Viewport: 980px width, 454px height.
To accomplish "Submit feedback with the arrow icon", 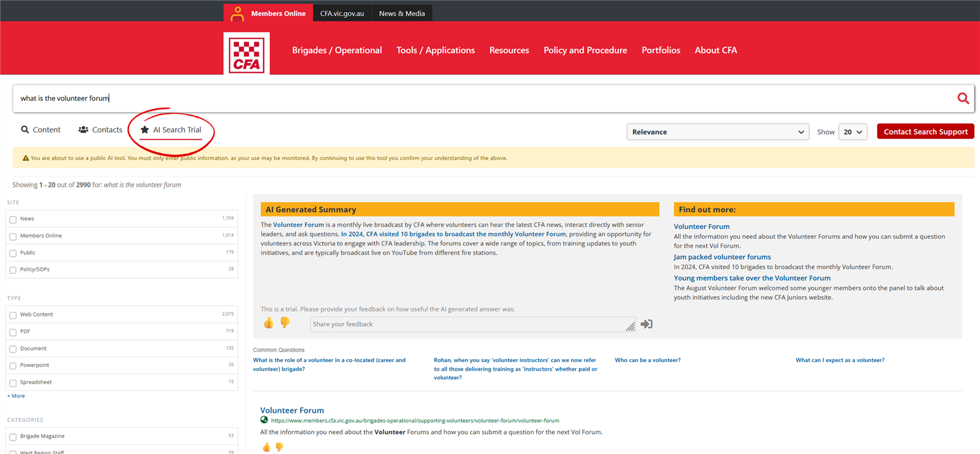I will (646, 324).
